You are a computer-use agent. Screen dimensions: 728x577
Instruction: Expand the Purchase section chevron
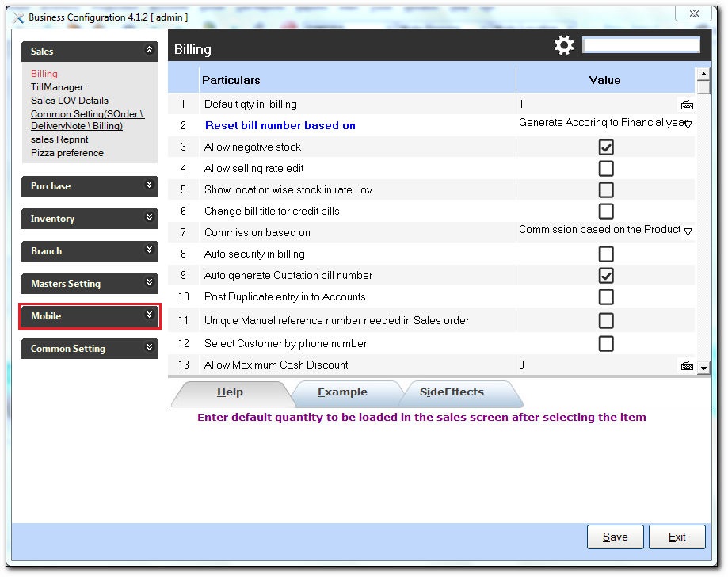(x=149, y=185)
